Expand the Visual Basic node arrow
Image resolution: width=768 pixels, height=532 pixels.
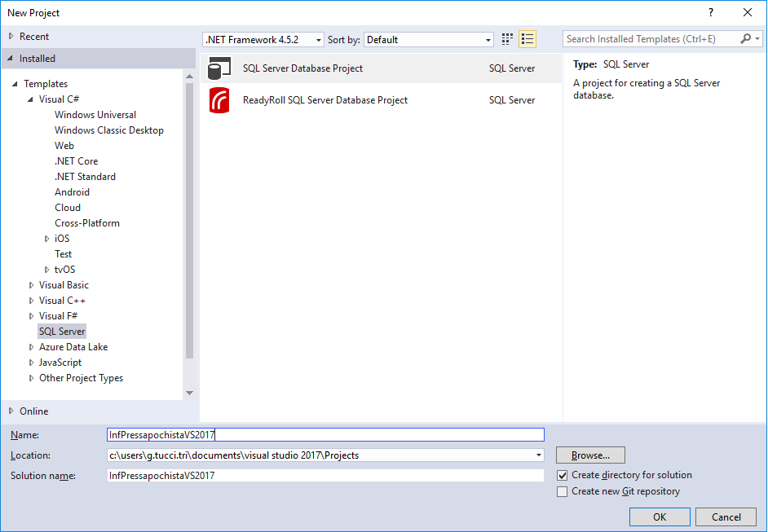pyautogui.click(x=31, y=285)
